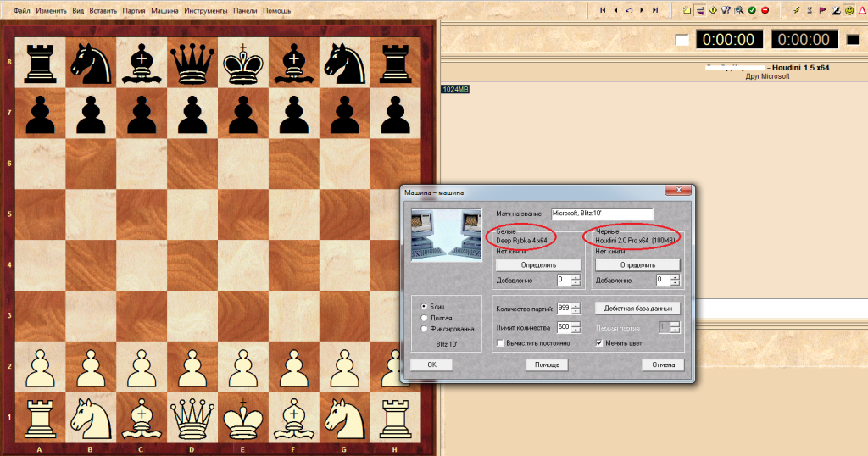Click the white color square beside the clock
Image resolution: width=868 pixels, height=456 pixels.
(x=682, y=40)
